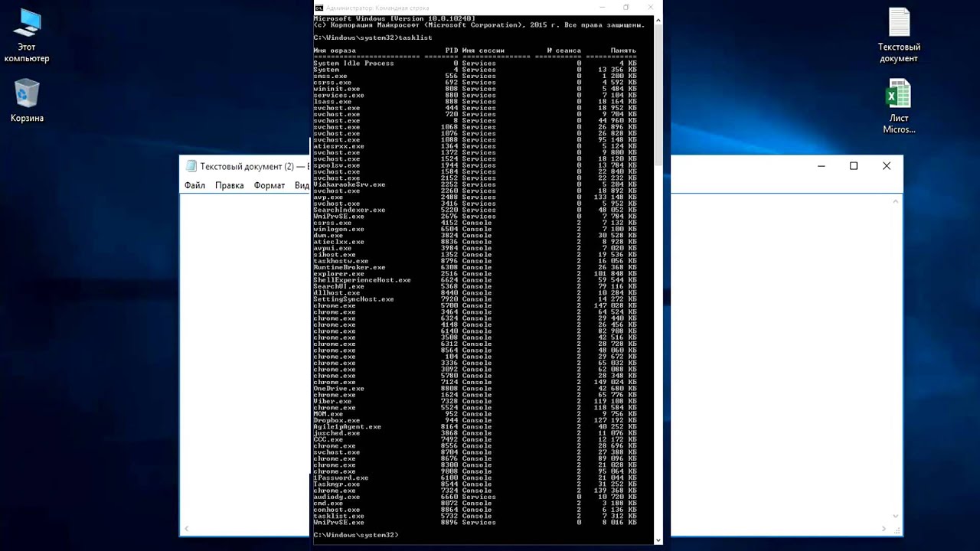The height and width of the screenshot is (551, 980).
Task: Click the atieclxx.exe process name
Action: pos(338,242)
